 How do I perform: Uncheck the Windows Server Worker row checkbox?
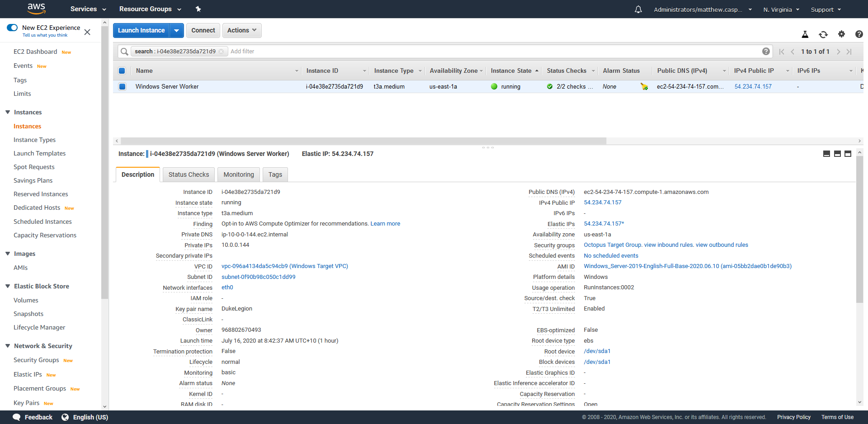[122, 86]
